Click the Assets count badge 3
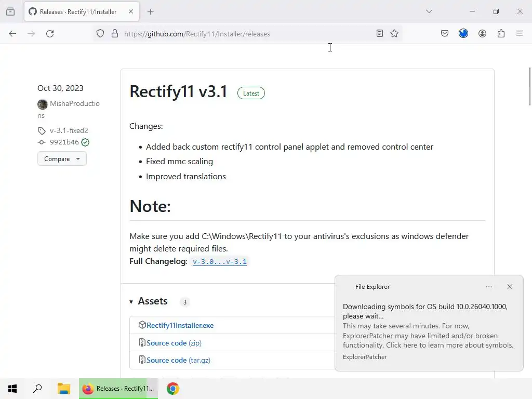The height and width of the screenshot is (399, 532). (184, 302)
